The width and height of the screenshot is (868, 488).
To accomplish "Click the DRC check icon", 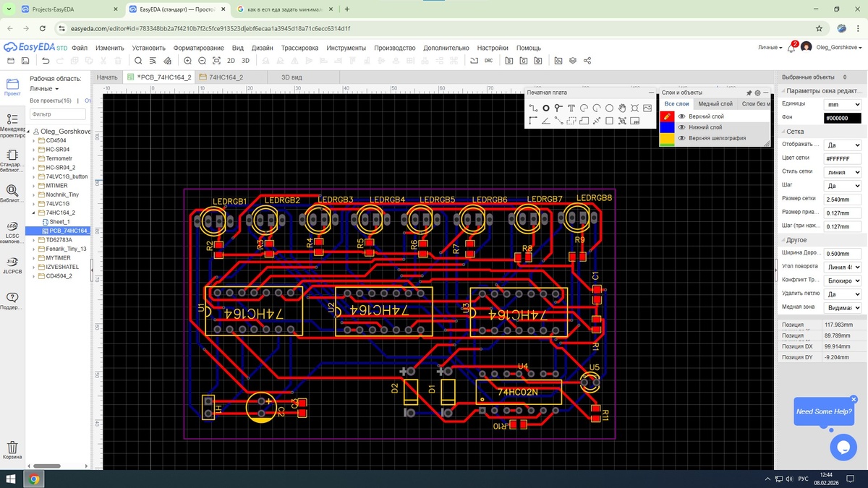I will pos(488,61).
